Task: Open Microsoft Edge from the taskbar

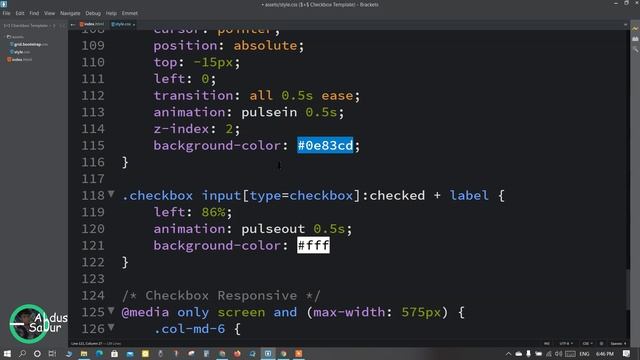Action: click(x=99, y=353)
